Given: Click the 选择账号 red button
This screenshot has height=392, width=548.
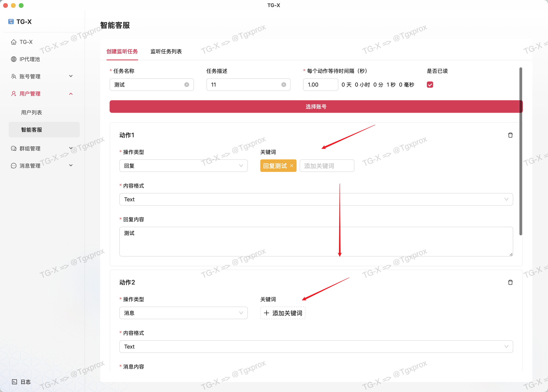Looking at the screenshot, I should click(x=316, y=107).
